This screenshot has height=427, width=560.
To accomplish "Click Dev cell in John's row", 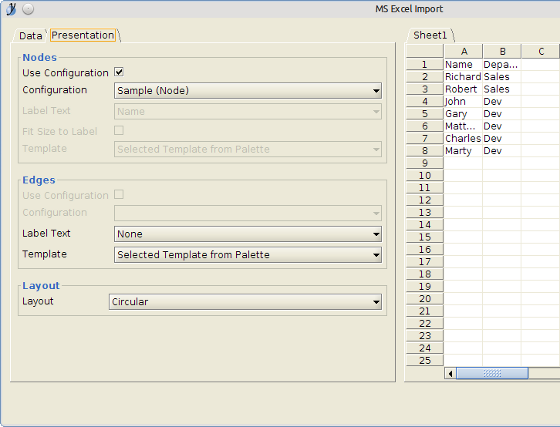I will [x=502, y=102].
